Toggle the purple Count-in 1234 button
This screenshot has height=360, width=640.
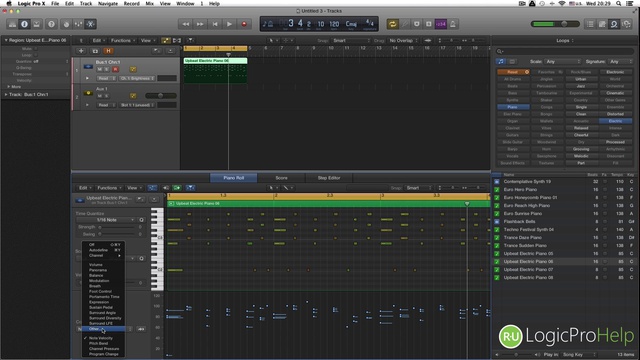pos(441,24)
